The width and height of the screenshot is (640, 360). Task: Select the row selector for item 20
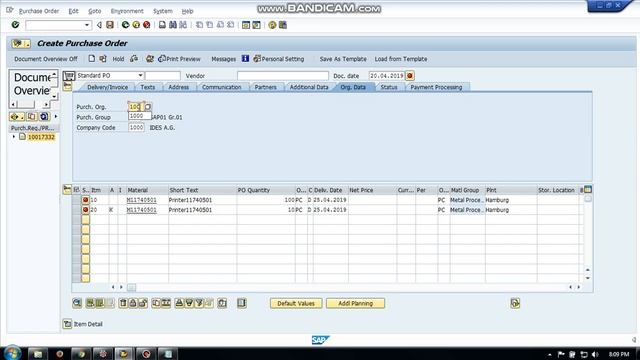click(x=76, y=210)
